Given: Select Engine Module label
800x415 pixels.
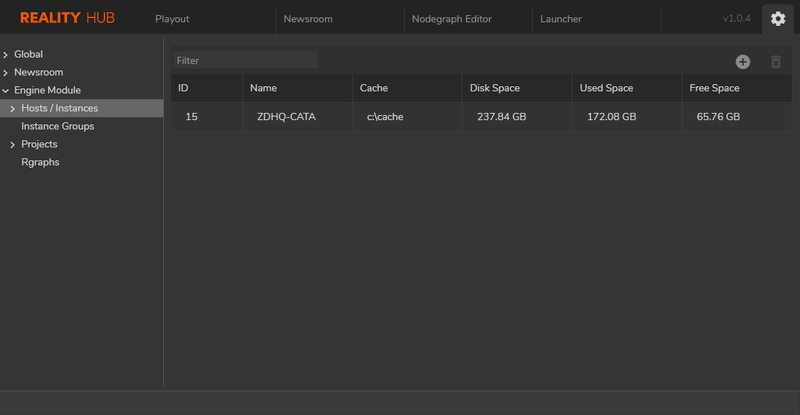Looking at the screenshot, I should 47,90.
